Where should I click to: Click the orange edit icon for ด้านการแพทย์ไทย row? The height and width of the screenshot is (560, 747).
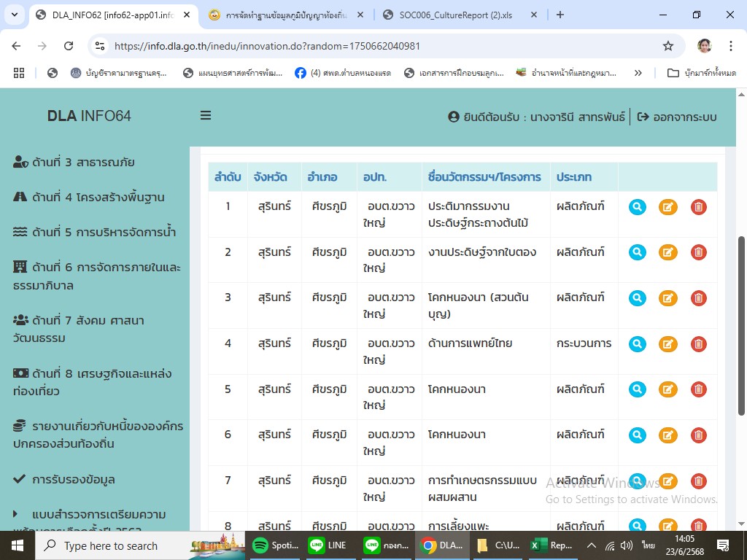point(667,344)
